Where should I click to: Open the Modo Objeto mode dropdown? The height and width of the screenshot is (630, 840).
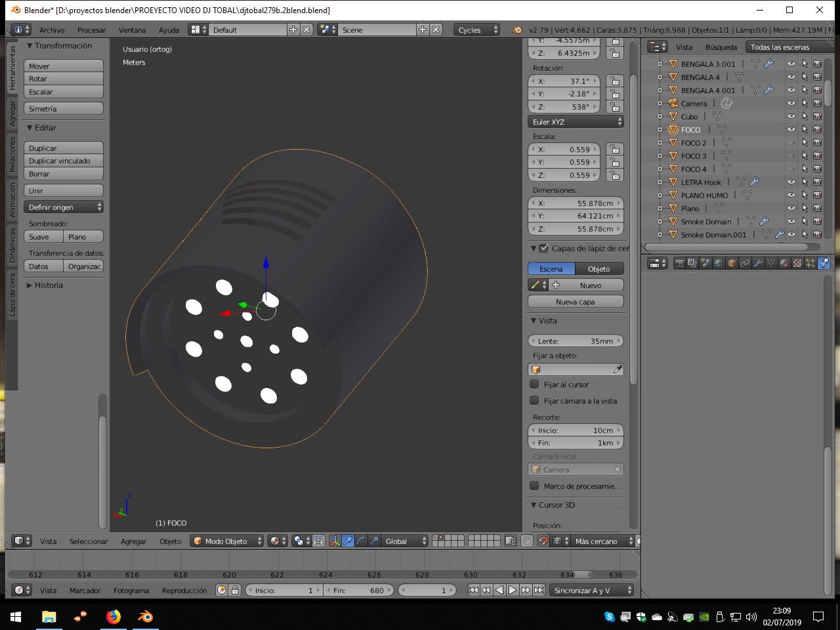click(x=226, y=541)
